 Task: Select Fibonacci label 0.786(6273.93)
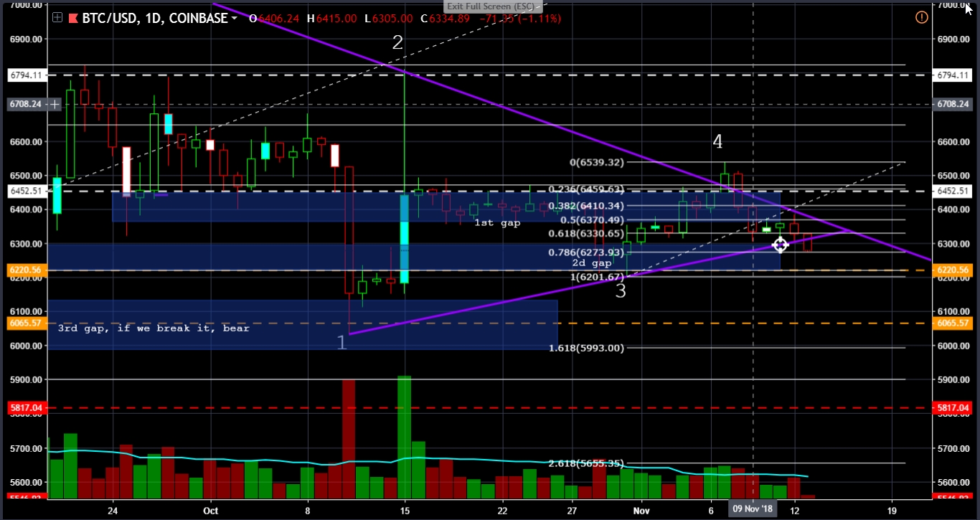pyautogui.click(x=585, y=252)
